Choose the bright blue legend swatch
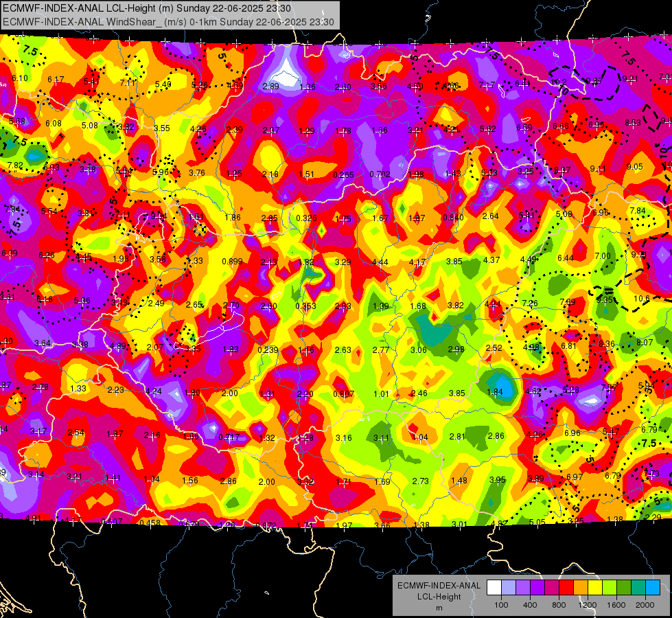The height and width of the screenshot is (618, 672). click(x=653, y=588)
